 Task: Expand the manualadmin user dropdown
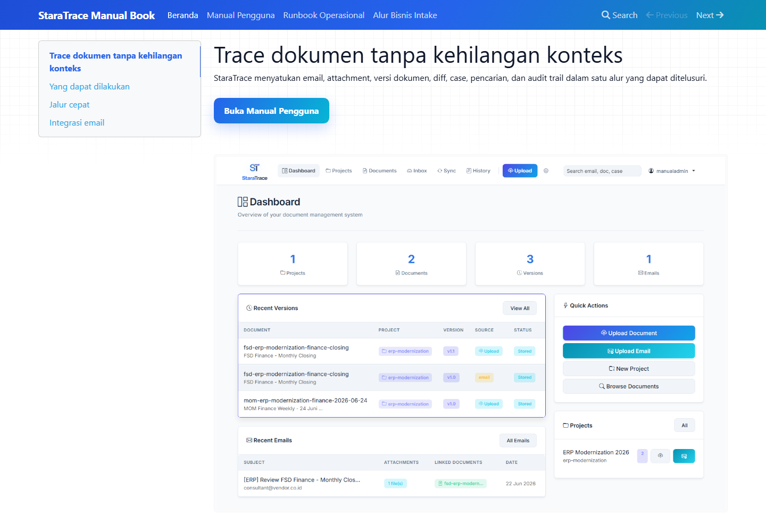coord(672,171)
